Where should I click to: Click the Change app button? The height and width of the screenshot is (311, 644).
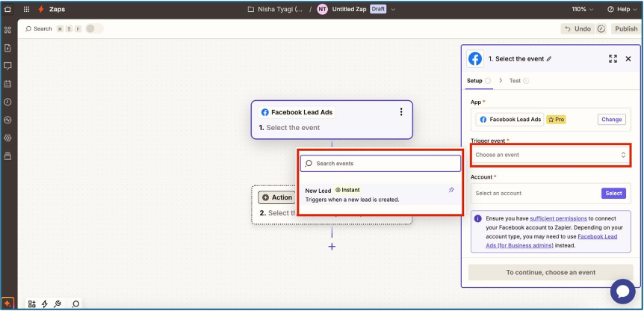pos(612,120)
